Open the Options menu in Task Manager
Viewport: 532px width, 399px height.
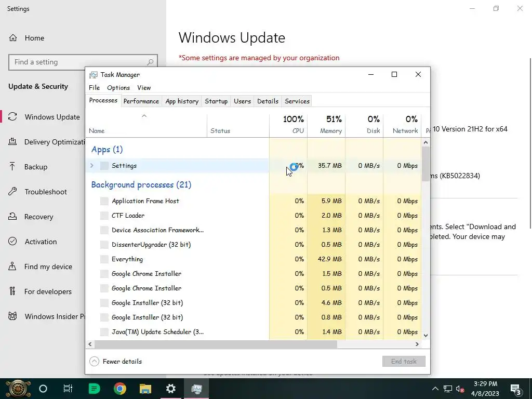coord(118,87)
